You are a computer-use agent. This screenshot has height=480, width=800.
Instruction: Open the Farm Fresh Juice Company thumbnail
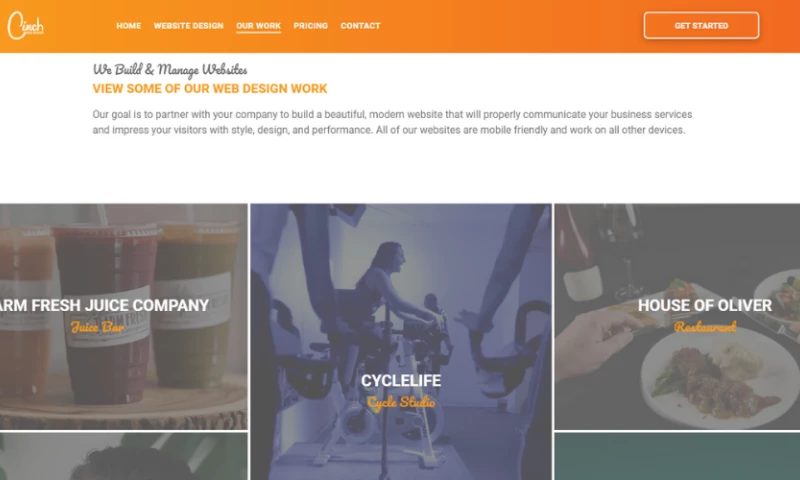tap(123, 317)
